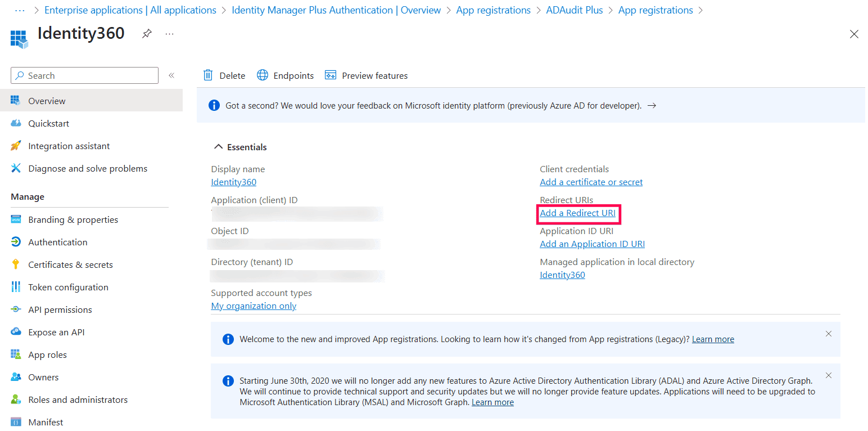This screenshot has height=431, width=868.
Task: Click the Endpoints button label
Action: tap(293, 75)
